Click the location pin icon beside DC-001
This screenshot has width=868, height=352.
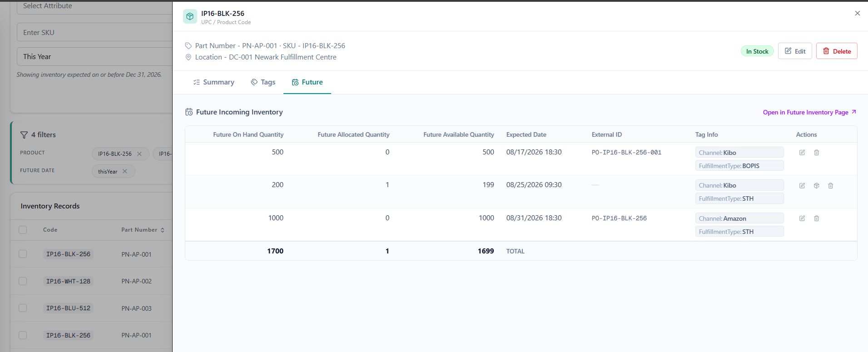pyautogui.click(x=188, y=57)
